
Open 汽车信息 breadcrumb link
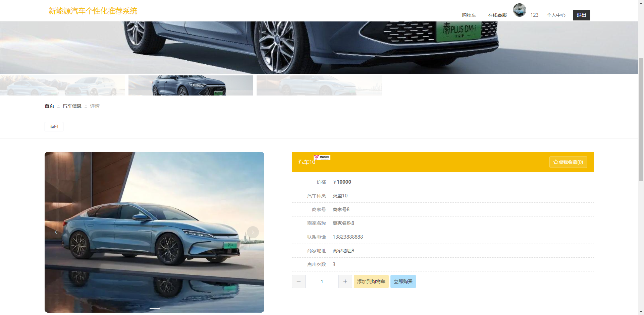pyautogui.click(x=72, y=106)
